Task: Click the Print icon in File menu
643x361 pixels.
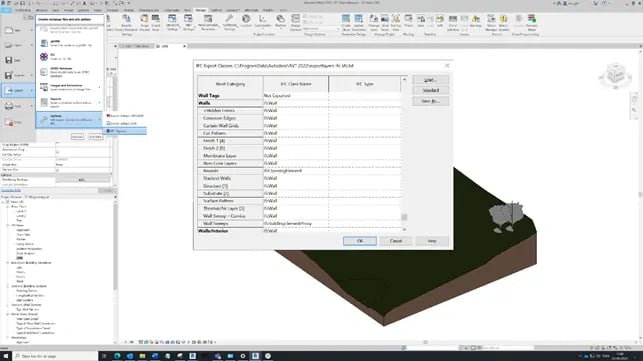Action: click(x=9, y=106)
